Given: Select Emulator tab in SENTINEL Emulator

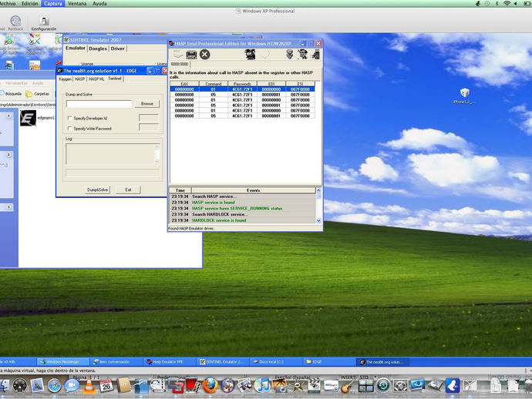Looking at the screenshot, I should [x=76, y=48].
